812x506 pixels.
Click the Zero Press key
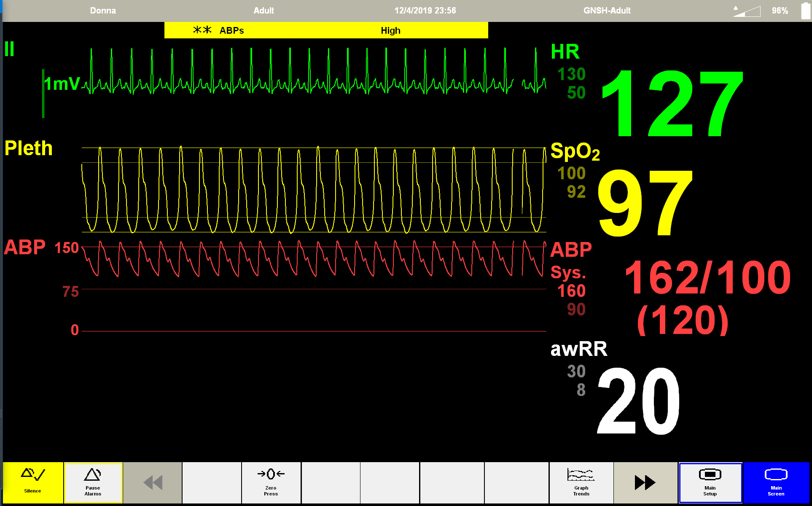[x=271, y=482]
